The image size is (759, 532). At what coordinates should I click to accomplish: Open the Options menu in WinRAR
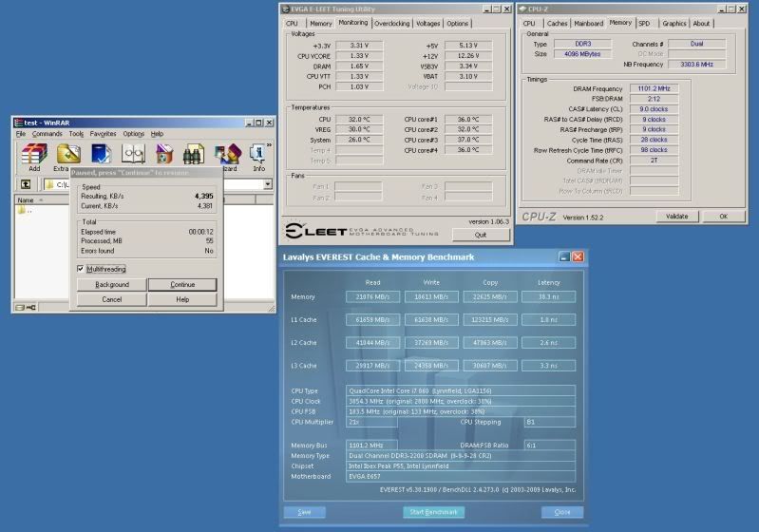coord(133,134)
